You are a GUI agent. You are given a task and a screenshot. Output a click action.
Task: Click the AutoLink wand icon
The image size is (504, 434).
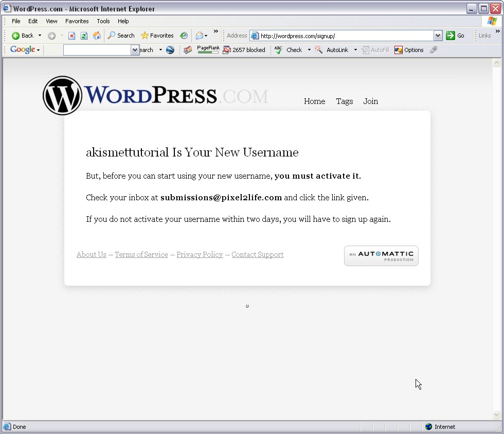[318, 49]
